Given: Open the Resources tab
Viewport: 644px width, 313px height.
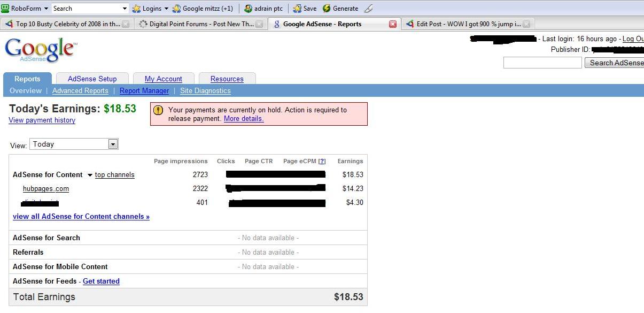Looking at the screenshot, I should [x=227, y=79].
